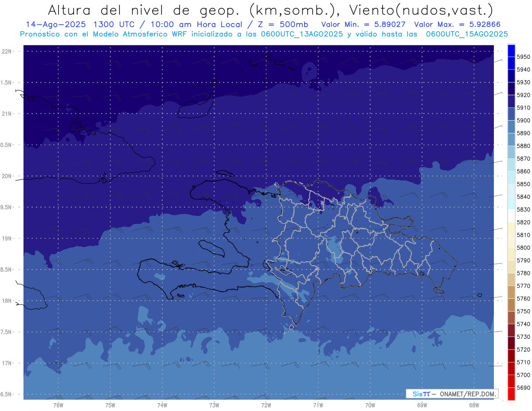Click the 5800 legend value
This screenshot has height=411, width=532.
[524, 247]
